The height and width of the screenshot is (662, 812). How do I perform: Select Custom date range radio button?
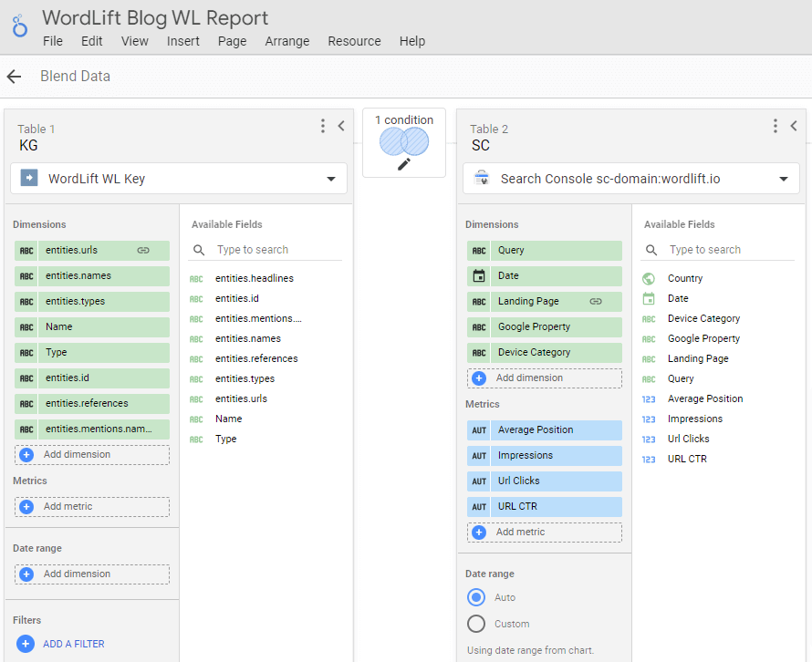476,624
